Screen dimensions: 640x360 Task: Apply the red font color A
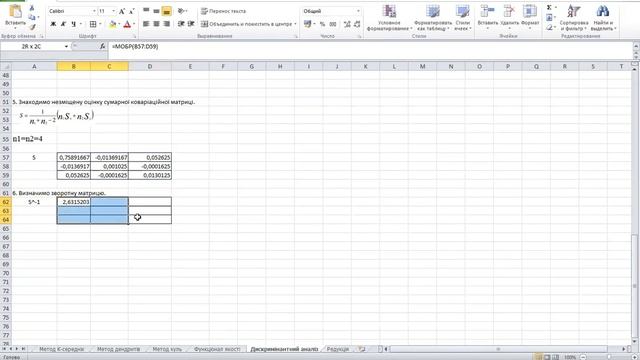pos(127,24)
